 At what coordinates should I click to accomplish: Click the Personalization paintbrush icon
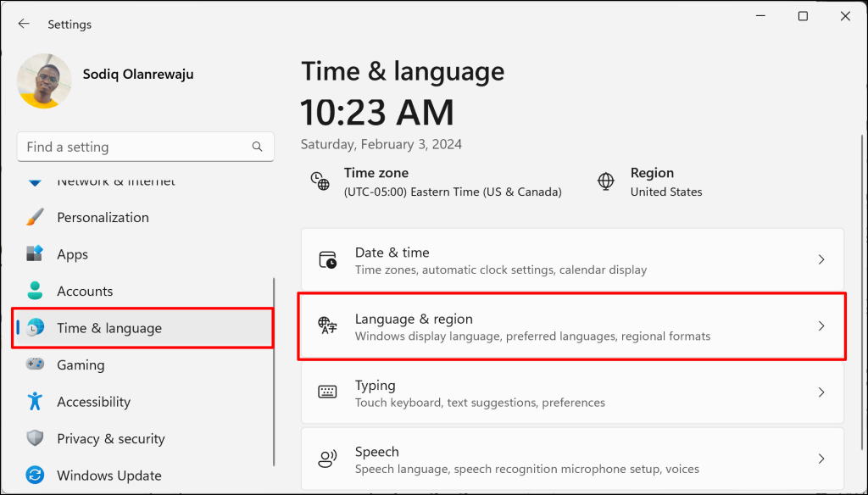(35, 217)
